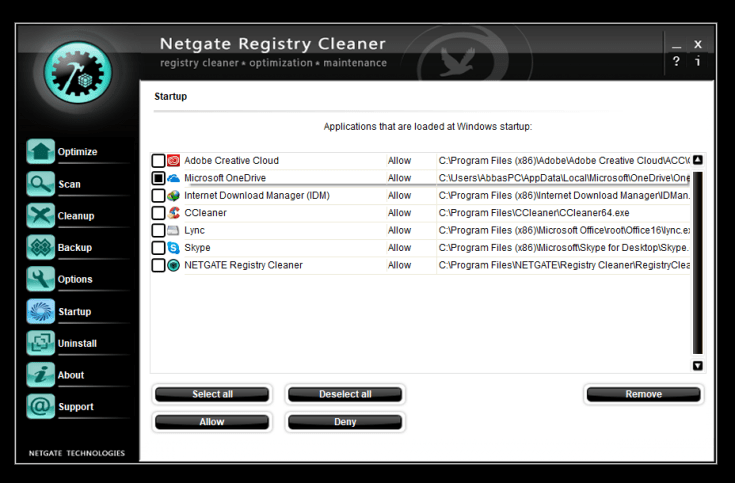Click the NETGATE Registry Cleaner row icon
Image resolution: width=735 pixels, height=483 pixels.
pyautogui.click(x=173, y=265)
